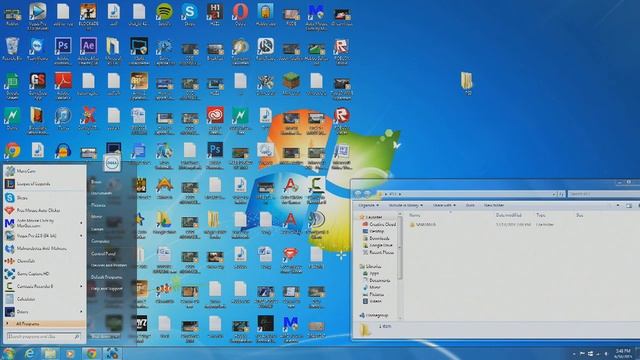Select the H1Z1 desktop shortcut
The width and height of the screenshot is (640, 360).
[x=215, y=14]
